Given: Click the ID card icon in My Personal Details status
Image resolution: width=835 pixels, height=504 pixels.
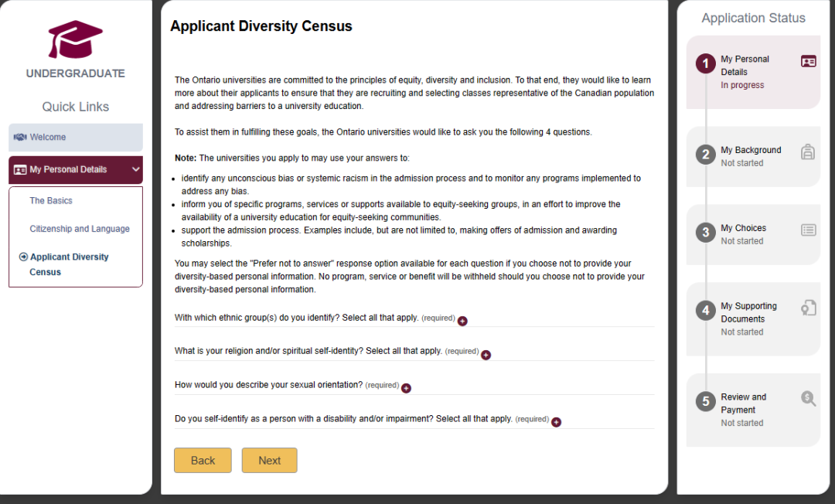Looking at the screenshot, I should [809, 62].
